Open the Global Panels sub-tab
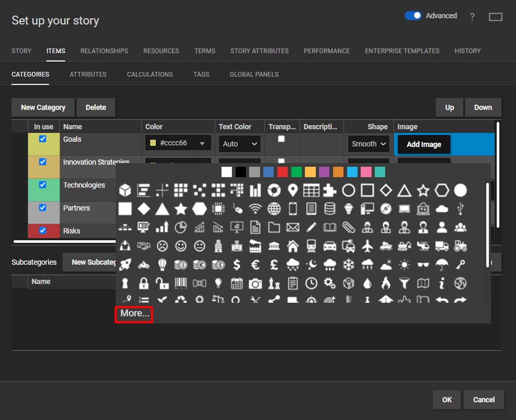This screenshot has height=420, width=516. (x=254, y=74)
